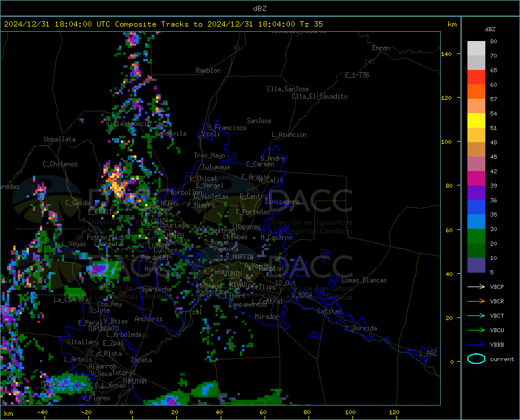Click the Villavicencio label on map

pos(129,124)
